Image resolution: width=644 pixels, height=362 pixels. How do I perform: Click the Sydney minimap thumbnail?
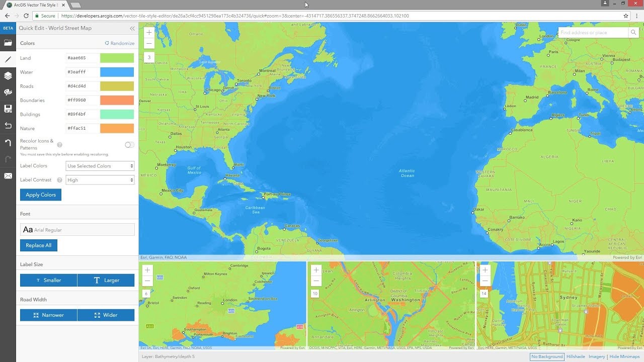click(560, 305)
